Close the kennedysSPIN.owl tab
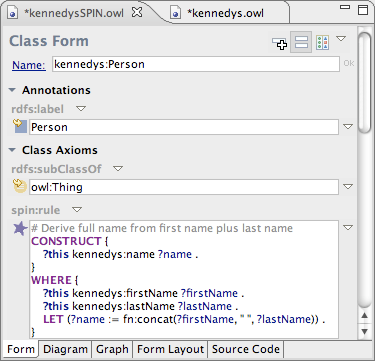The image size is (375, 361). 137,12
